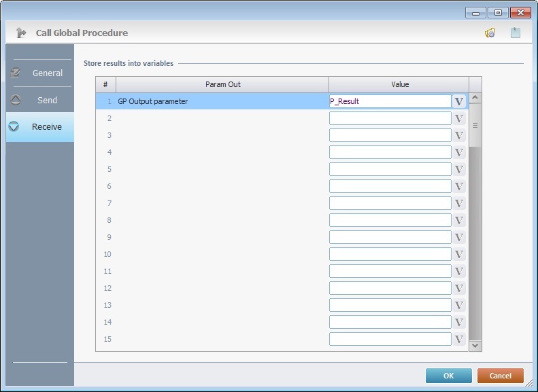The image size is (538, 392).
Task: Select the Receive tab
Action: 40,127
